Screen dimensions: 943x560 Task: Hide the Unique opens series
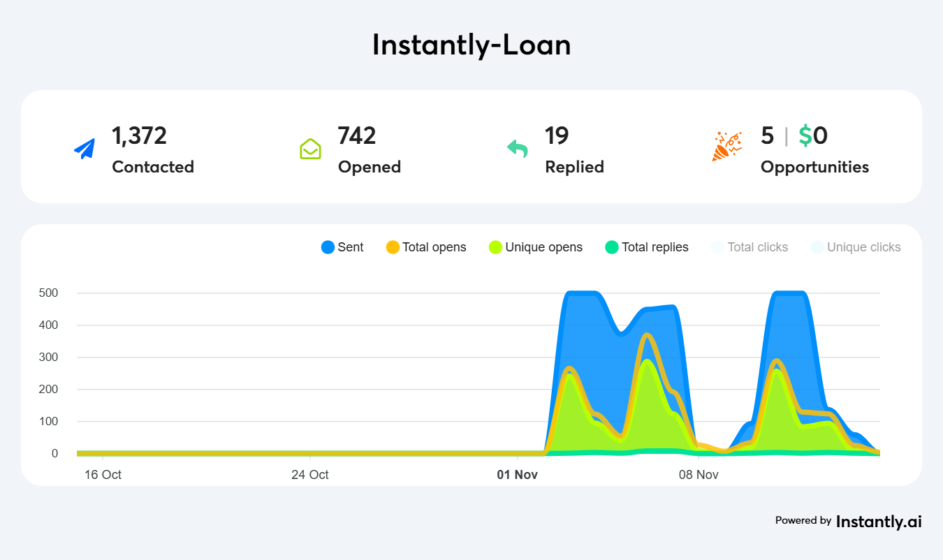535,247
